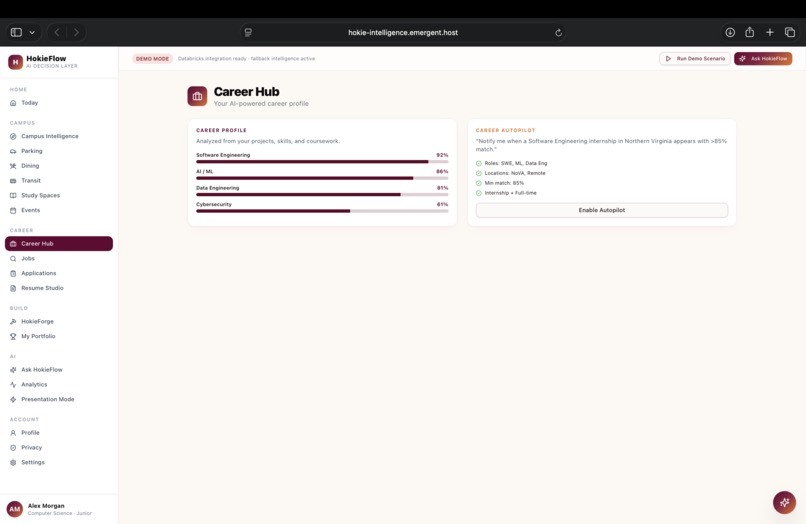806x524 pixels.
Task: Click check icon beside Internship + Full-time
Action: 479,193
